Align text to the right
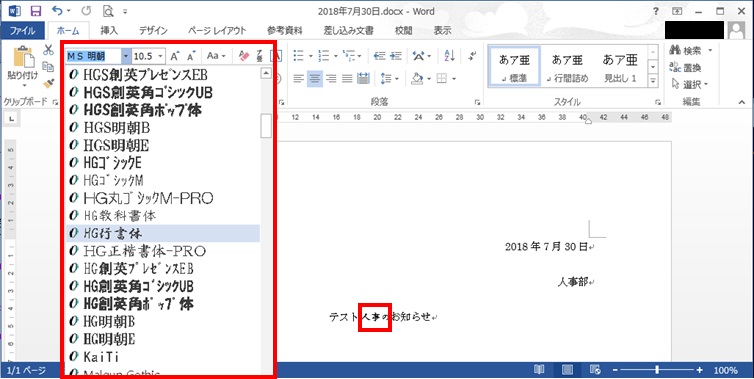 (x=331, y=78)
